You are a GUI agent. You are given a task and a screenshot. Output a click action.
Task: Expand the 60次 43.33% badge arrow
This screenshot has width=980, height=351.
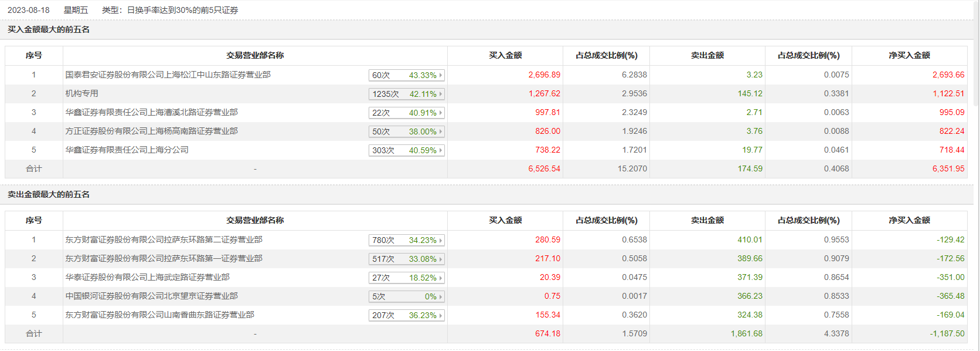(441, 75)
